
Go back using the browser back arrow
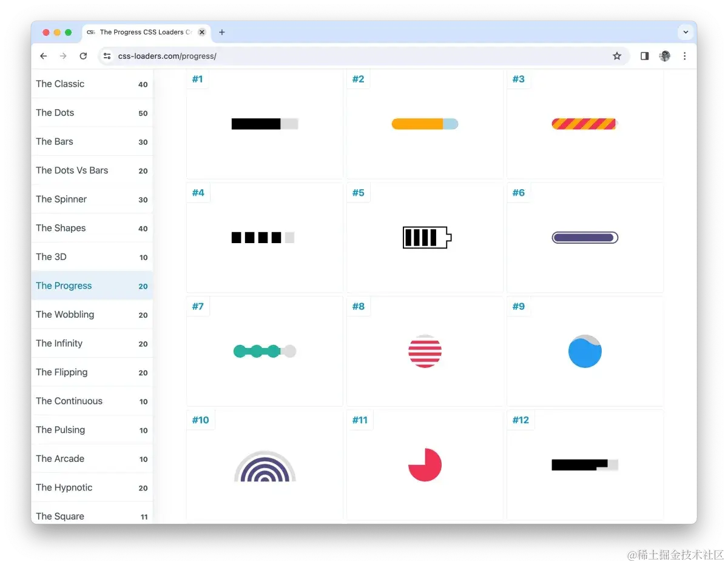(43, 56)
